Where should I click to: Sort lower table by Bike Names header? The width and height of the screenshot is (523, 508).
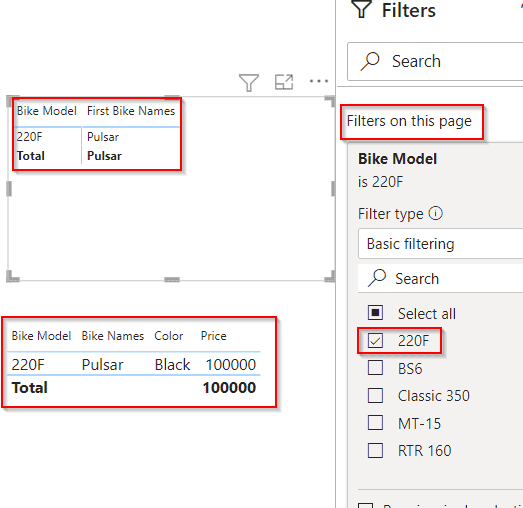click(113, 336)
